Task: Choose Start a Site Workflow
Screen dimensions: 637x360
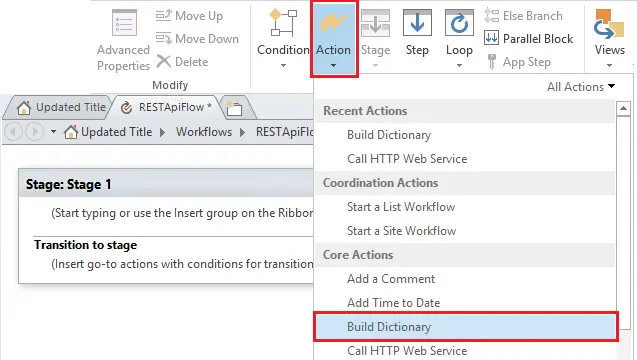Action: point(465,231)
